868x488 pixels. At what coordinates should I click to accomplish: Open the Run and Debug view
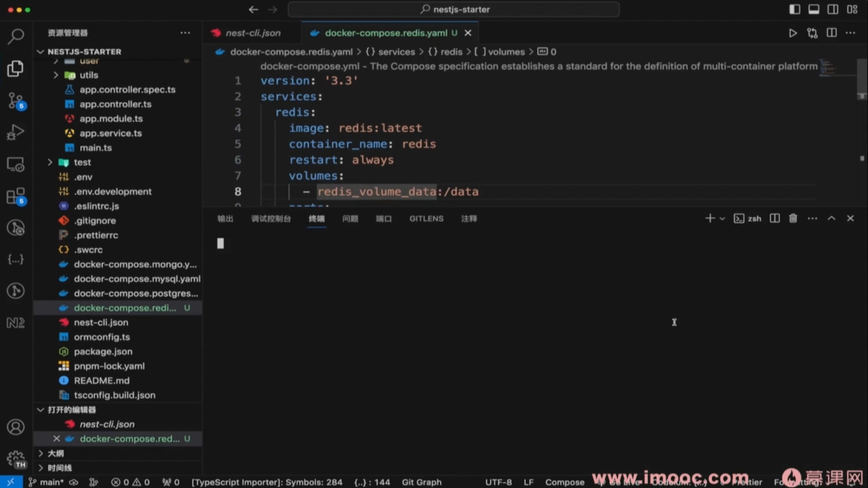[x=15, y=133]
